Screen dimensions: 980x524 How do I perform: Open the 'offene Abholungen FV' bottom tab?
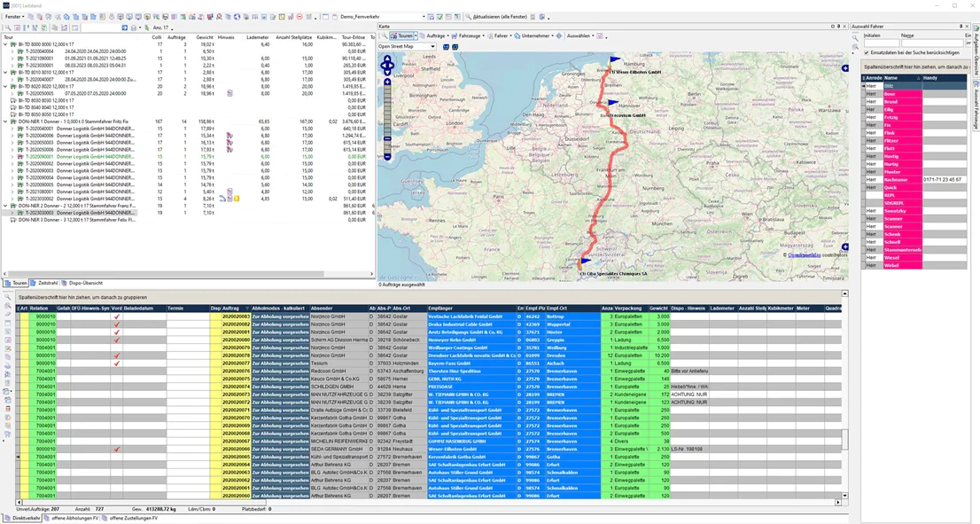(x=74, y=518)
